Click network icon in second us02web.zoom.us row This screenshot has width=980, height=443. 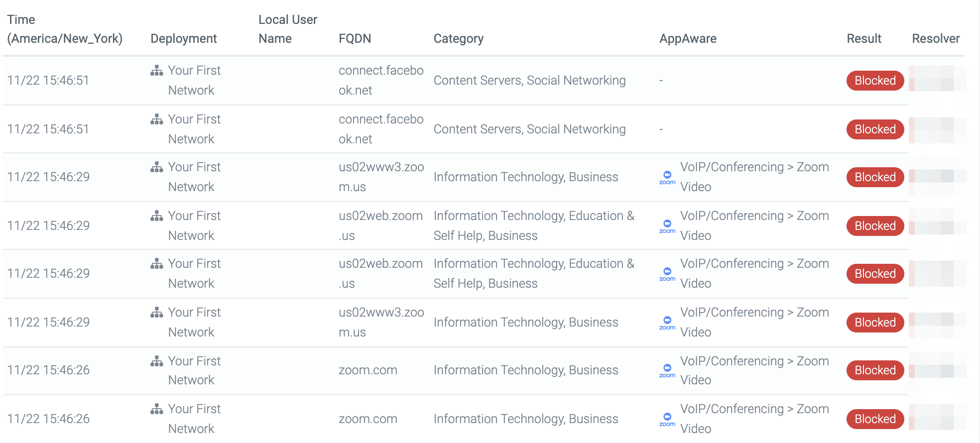[x=156, y=264]
